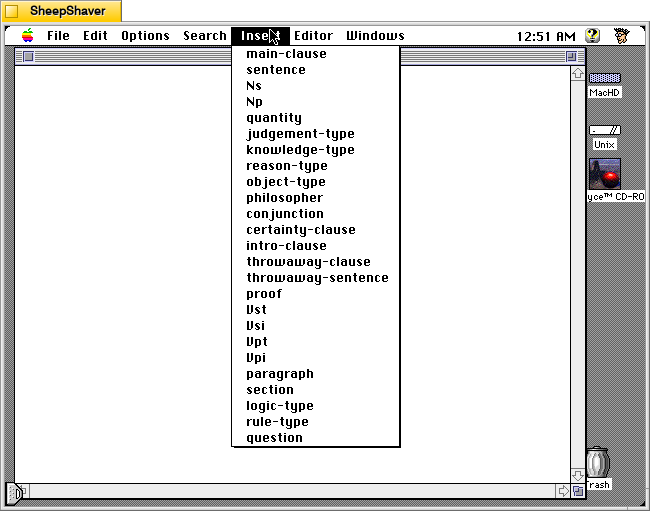Select main-clause menu entry
Viewport: 650px width, 511px height.
coord(286,54)
